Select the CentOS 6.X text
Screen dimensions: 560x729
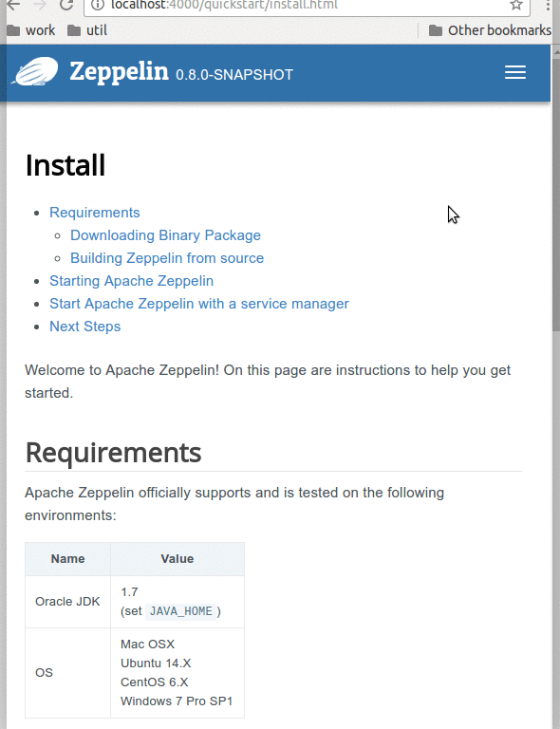[155, 682]
